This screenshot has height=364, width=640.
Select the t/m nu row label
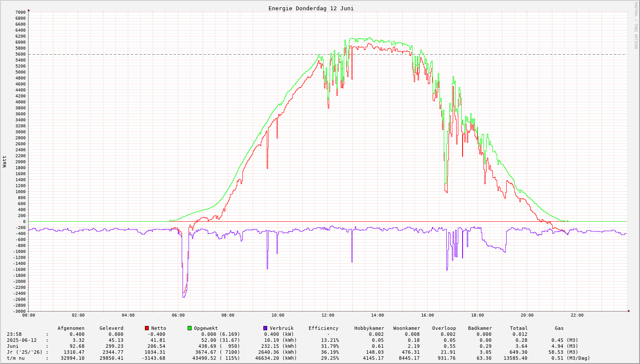pyautogui.click(x=16, y=358)
